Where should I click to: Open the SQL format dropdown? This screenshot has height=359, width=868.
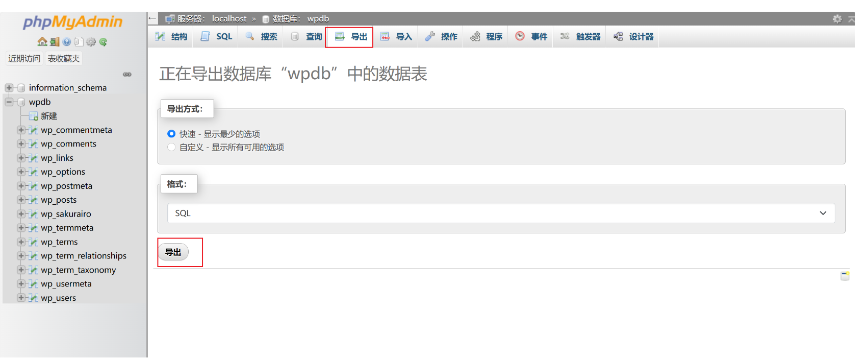pyautogui.click(x=501, y=213)
